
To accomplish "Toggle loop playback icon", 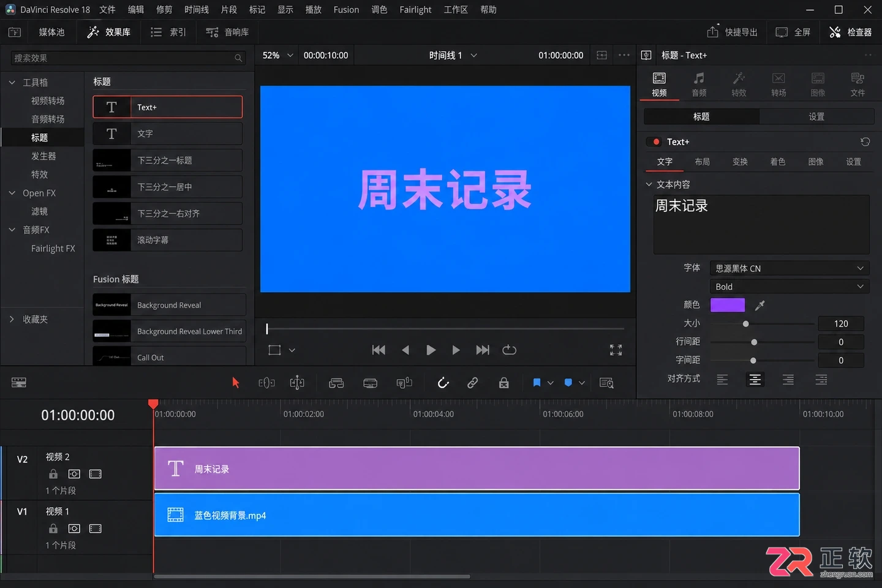I will [x=509, y=350].
